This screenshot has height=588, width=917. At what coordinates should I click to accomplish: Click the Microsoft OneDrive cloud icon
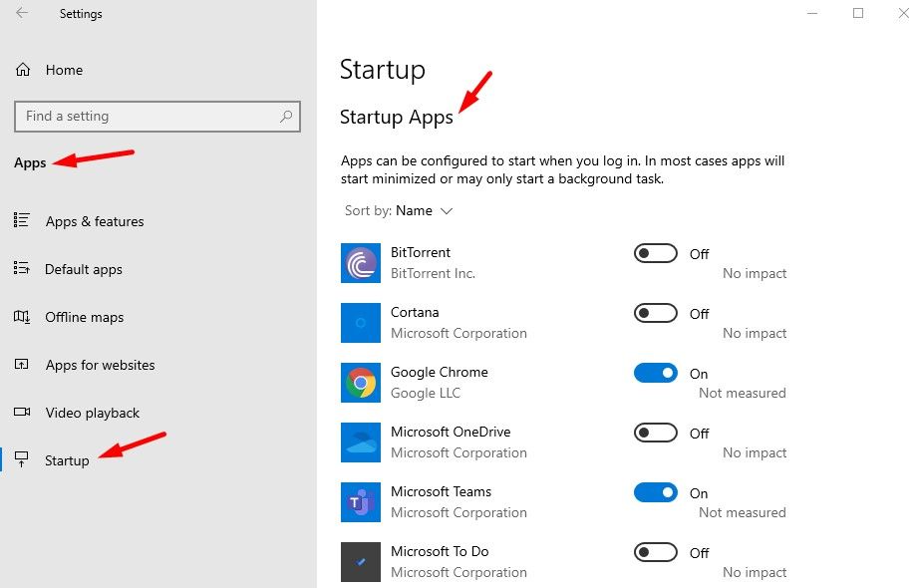360,442
